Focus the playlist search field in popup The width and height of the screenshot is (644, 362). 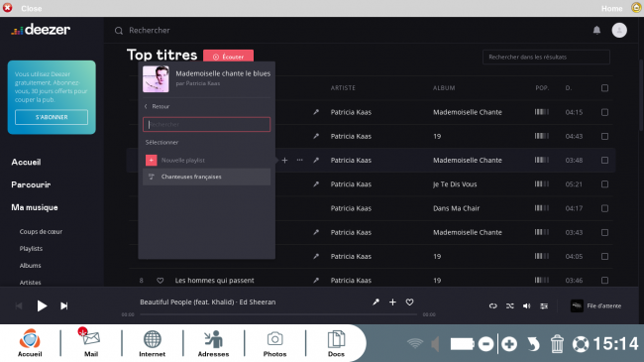(x=207, y=124)
